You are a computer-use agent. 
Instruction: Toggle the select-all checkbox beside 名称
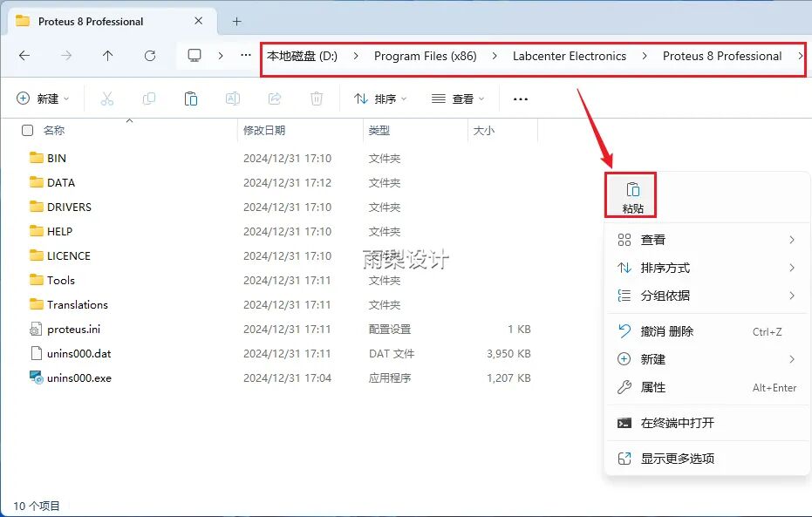[x=27, y=129]
